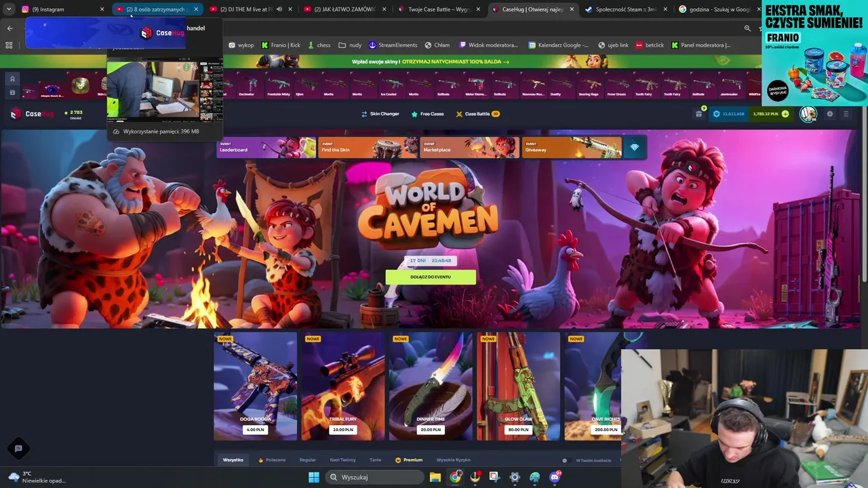This screenshot has width=868, height=488.
Task: Open the browser apps grid icon
Action: coord(9,45)
